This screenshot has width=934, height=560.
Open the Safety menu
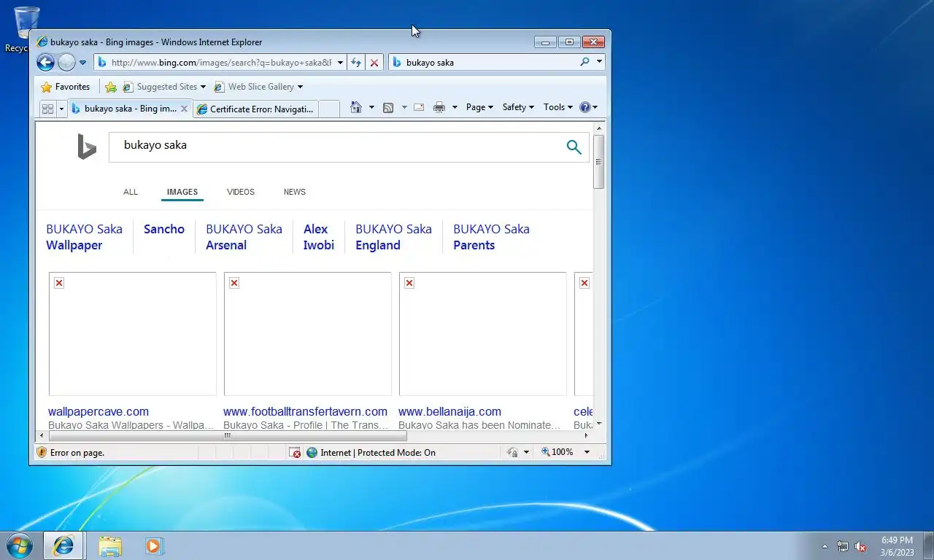tap(518, 107)
